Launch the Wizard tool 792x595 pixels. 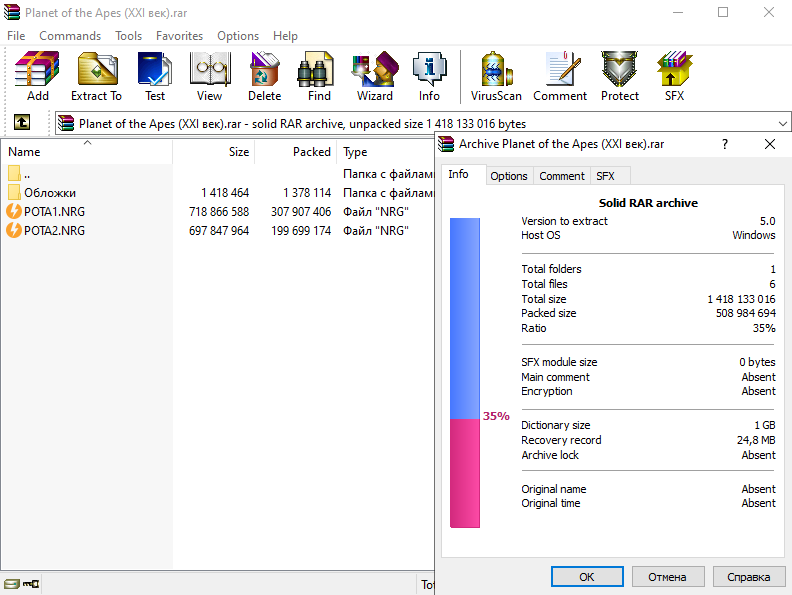(375, 76)
